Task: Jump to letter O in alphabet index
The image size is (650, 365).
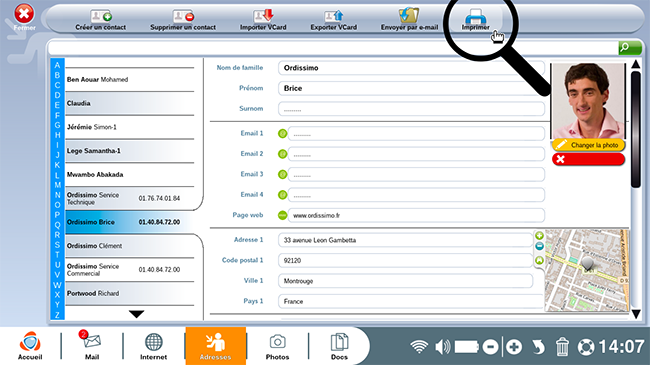Action: [x=57, y=205]
